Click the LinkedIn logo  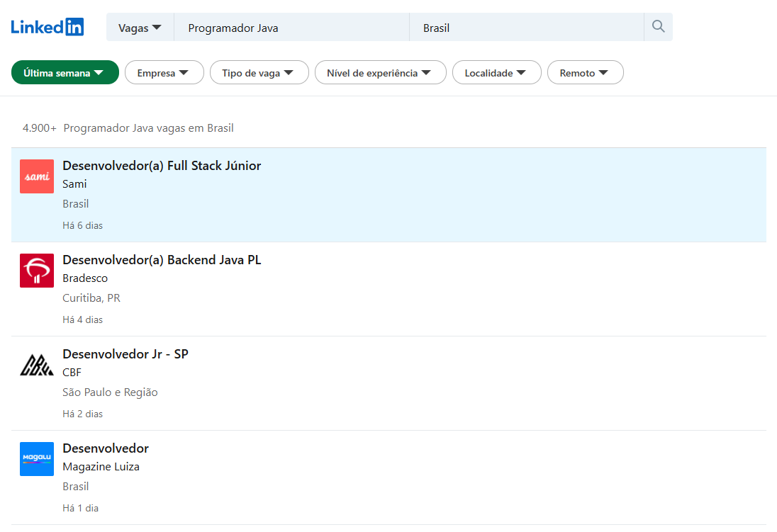click(47, 27)
